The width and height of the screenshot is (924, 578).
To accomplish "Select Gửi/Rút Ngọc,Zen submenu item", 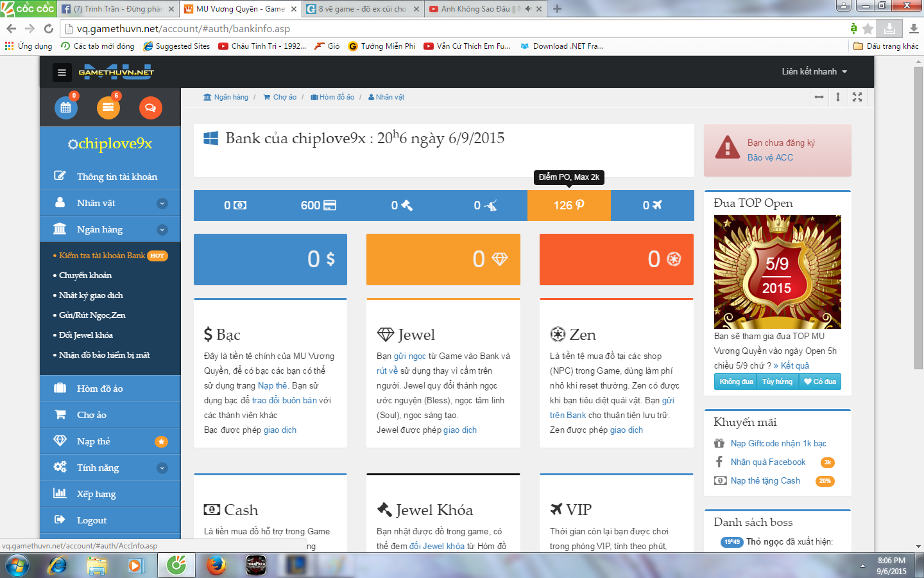I will point(92,315).
